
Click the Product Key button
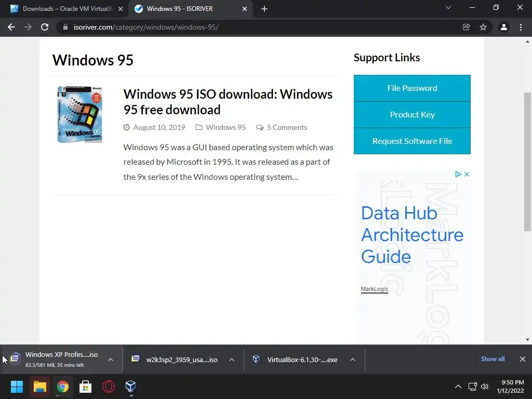tap(412, 115)
